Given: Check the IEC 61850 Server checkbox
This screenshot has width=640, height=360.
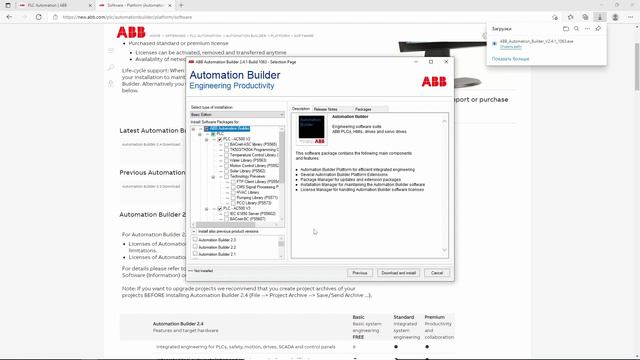Looking at the screenshot, I should 227,214.
